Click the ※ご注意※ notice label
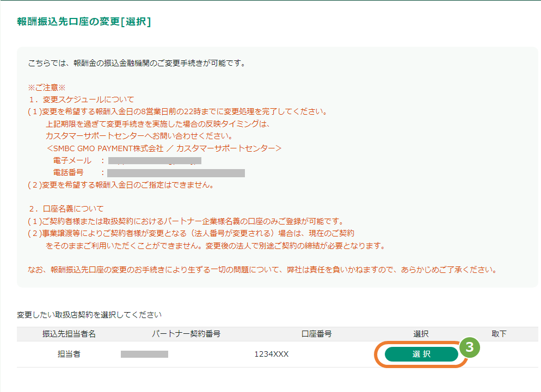This screenshot has height=392, width=541. tap(47, 88)
